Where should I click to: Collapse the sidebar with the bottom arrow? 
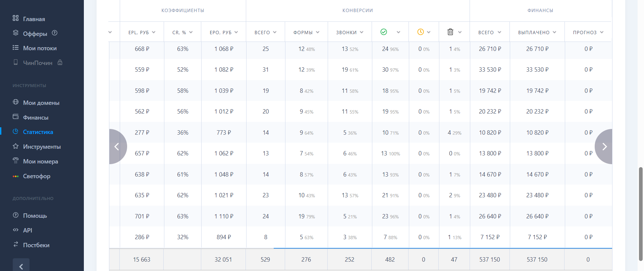[21, 266]
